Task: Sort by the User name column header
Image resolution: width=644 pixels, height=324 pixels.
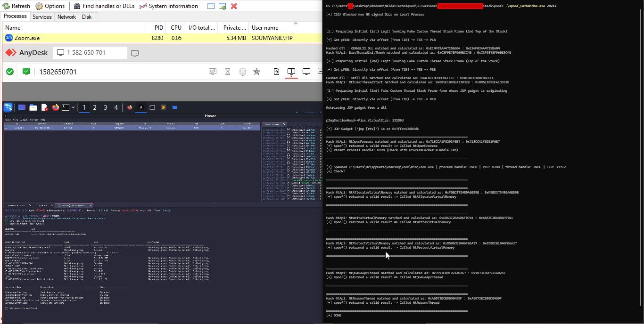Action: coord(284,28)
